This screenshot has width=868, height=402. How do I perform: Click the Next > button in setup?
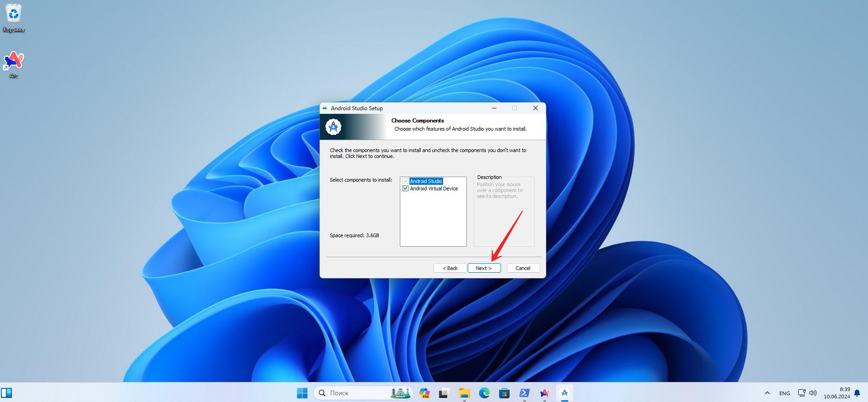pos(484,268)
